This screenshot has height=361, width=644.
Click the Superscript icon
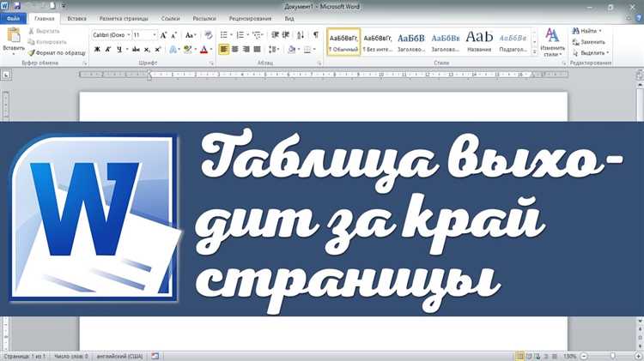[158, 50]
